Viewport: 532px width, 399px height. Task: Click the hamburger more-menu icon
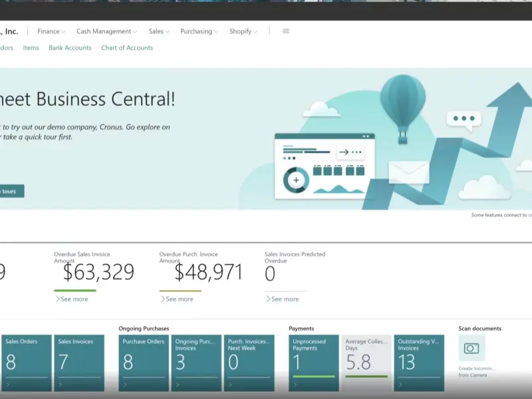[286, 31]
